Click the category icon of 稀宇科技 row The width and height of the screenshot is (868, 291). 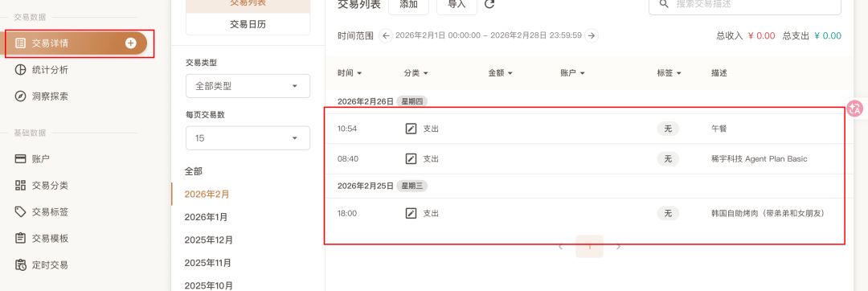(411, 159)
